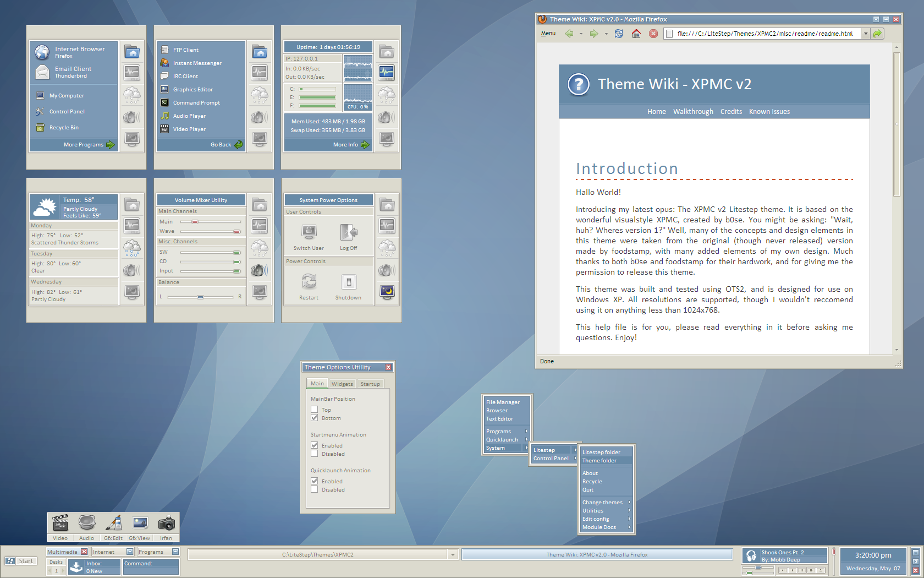924x578 pixels.
Task: Select the power moon icon in the System Power widget
Action: coord(387,292)
